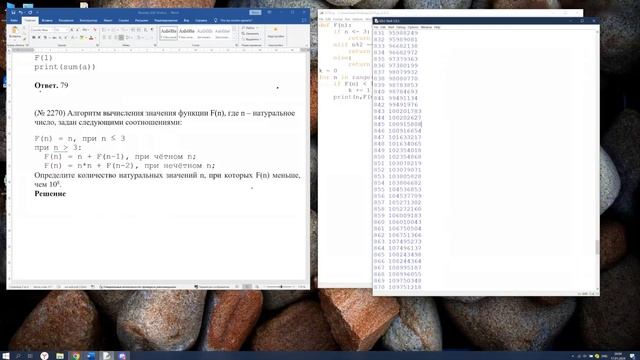Toggle subscript formatting
This screenshot has height=360, width=640.
click(60, 38)
